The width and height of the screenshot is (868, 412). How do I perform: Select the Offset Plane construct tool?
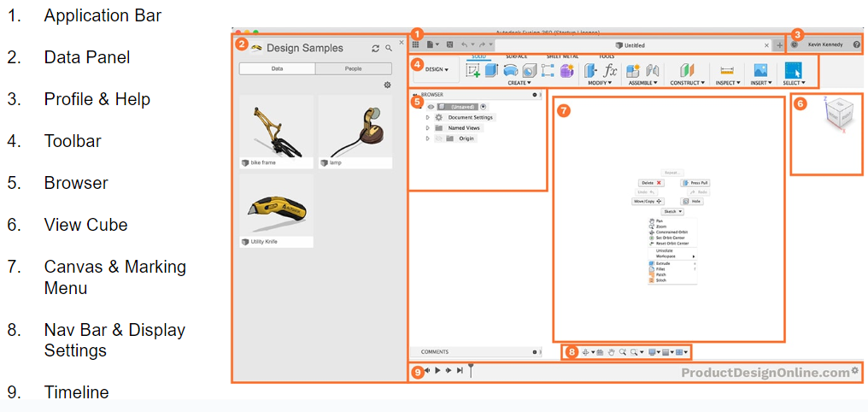[687, 70]
